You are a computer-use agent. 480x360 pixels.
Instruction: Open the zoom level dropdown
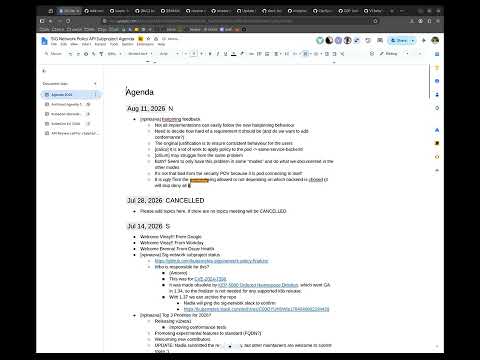[x=115, y=54]
